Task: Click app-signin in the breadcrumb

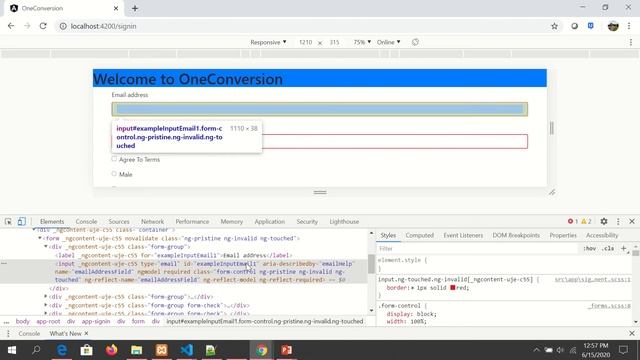Action: 96,321
